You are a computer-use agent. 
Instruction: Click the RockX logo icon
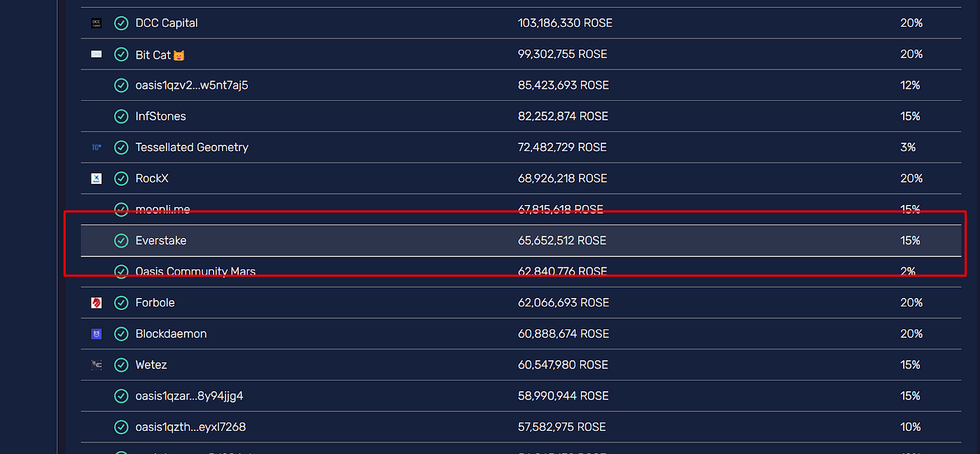tap(97, 178)
